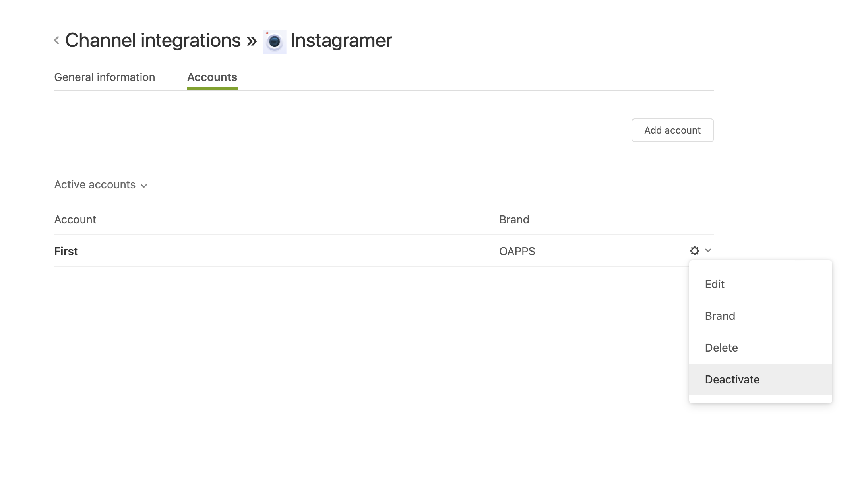Click the Instagramer camera app icon

click(x=274, y=41)
